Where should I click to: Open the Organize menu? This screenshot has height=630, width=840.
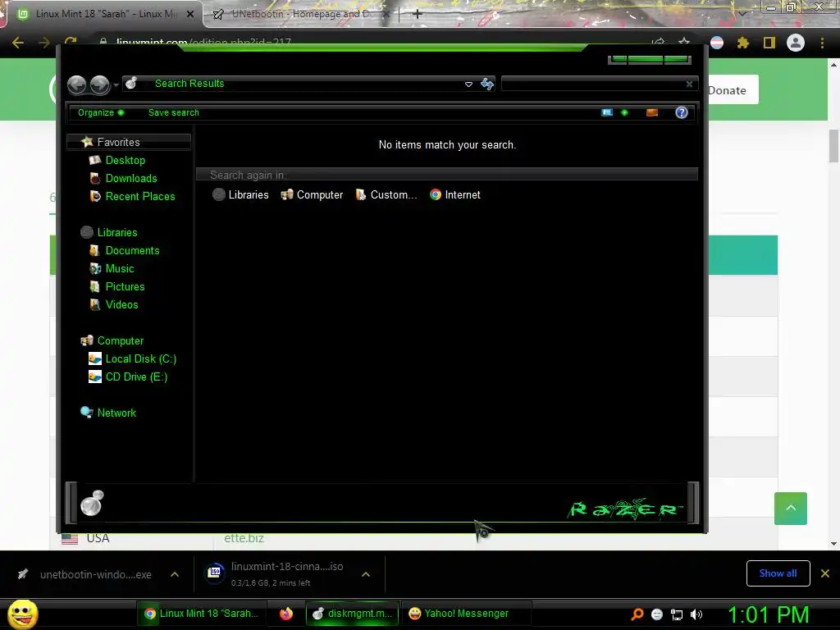(x=101, y=112)
